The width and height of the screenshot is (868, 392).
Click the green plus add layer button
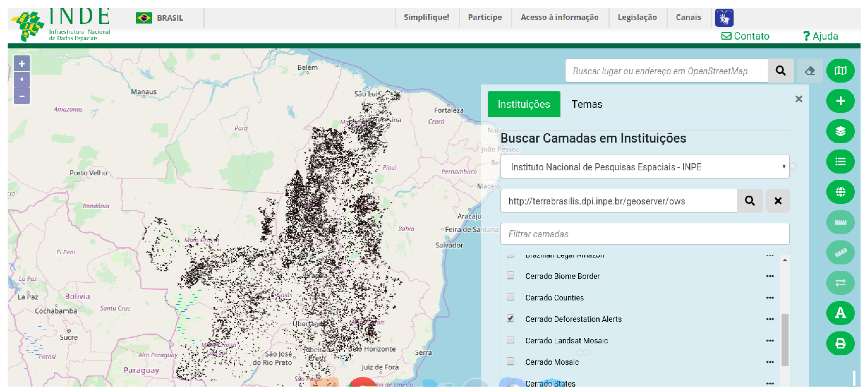840,101
